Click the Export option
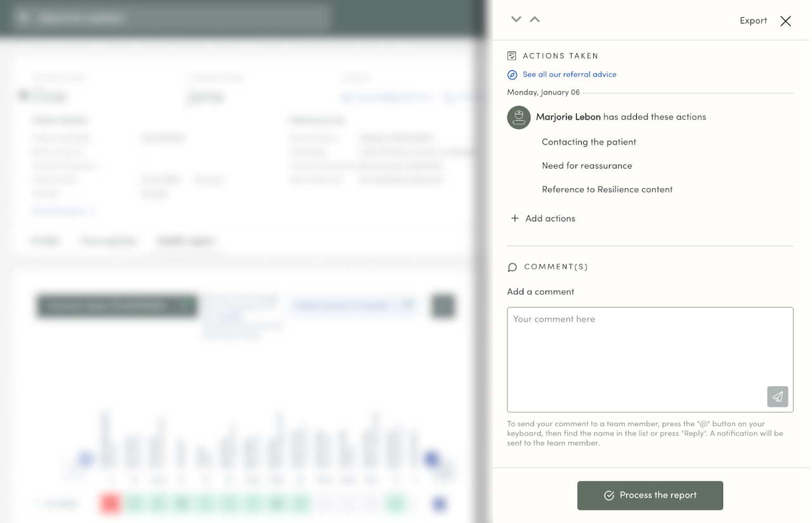 coord(753,21)
